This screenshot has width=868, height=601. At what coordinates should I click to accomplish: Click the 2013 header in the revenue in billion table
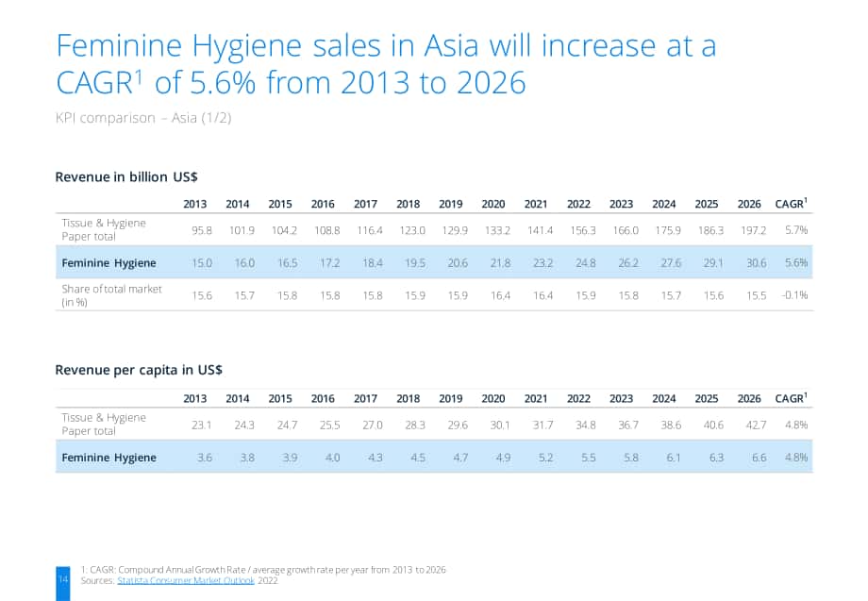195,204
